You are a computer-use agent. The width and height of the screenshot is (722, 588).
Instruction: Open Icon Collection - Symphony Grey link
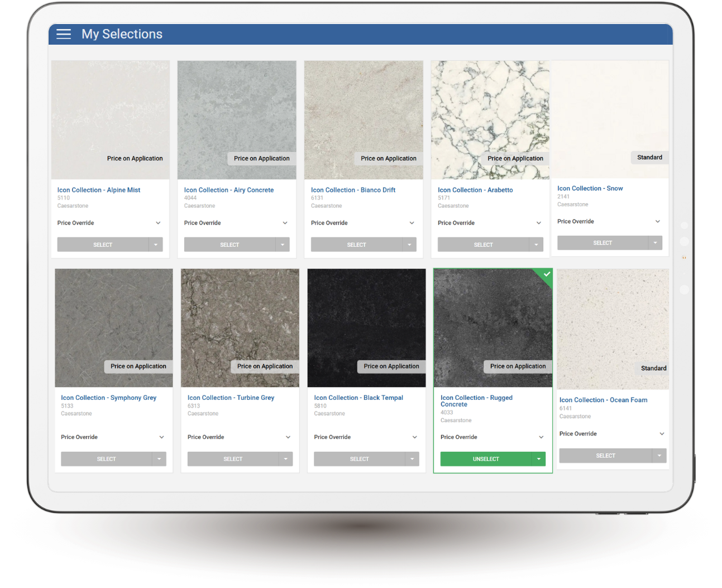[108, 398]
